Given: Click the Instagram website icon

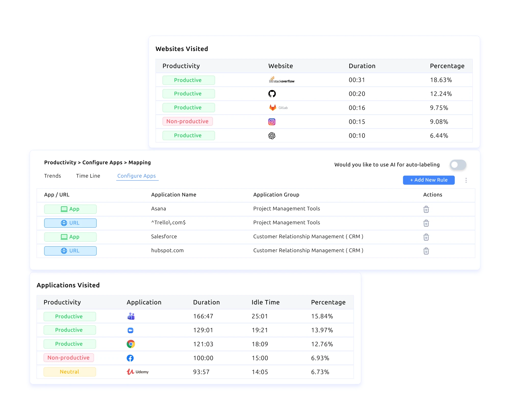Looking at the screenshot, I should click(272, 122).
